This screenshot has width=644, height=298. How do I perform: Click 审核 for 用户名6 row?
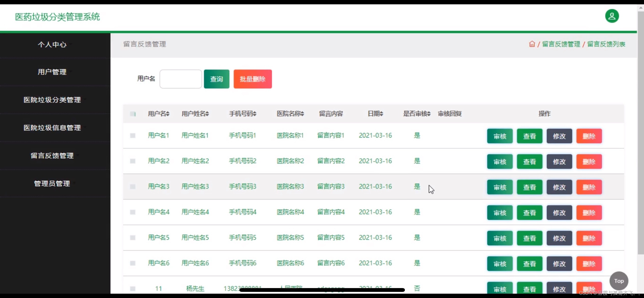(x=500, y=264)
